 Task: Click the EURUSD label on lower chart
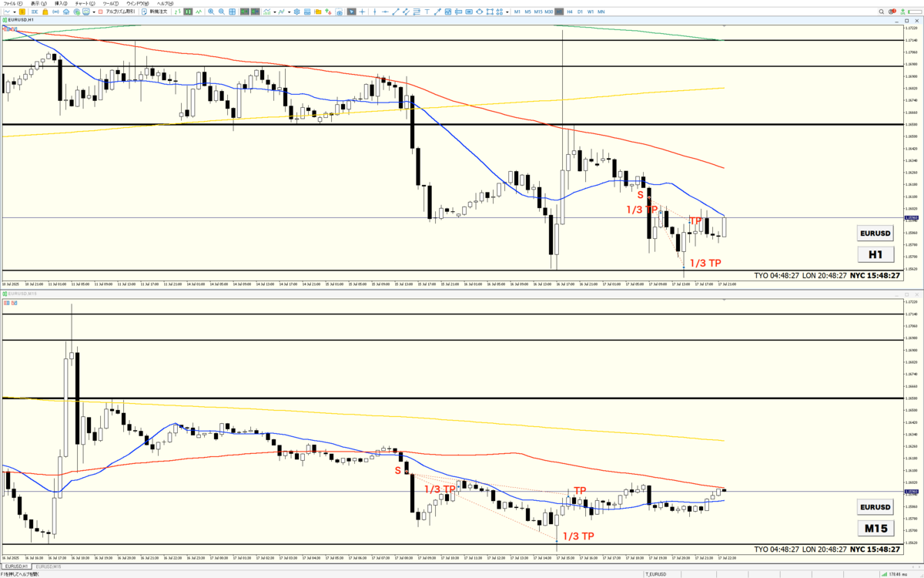coord(875,507)
